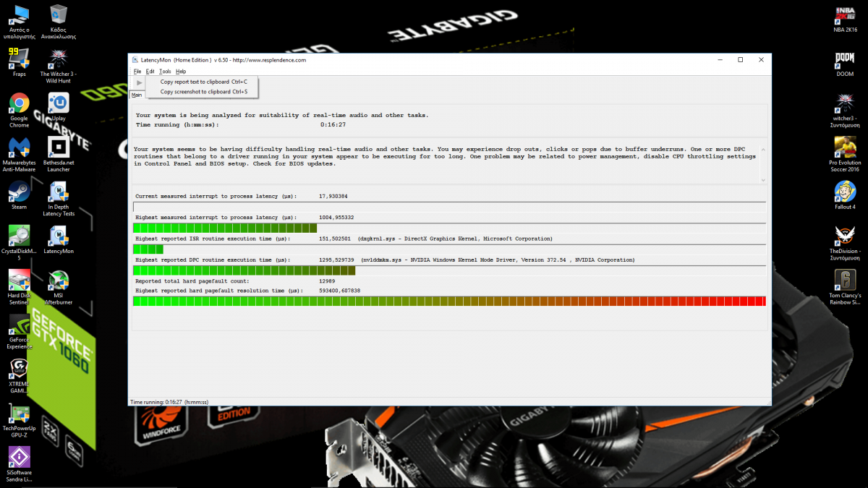Screen dimensions: 868x488
Task: Open TheDivision desktop shortcut
Action: (x=845, y=243)
